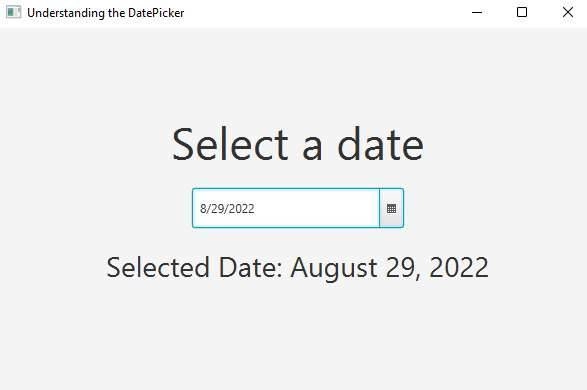The width and height of the screenshot is (587, 390).
Task: Maximize the DatePicker window
Action: [522, 12]
